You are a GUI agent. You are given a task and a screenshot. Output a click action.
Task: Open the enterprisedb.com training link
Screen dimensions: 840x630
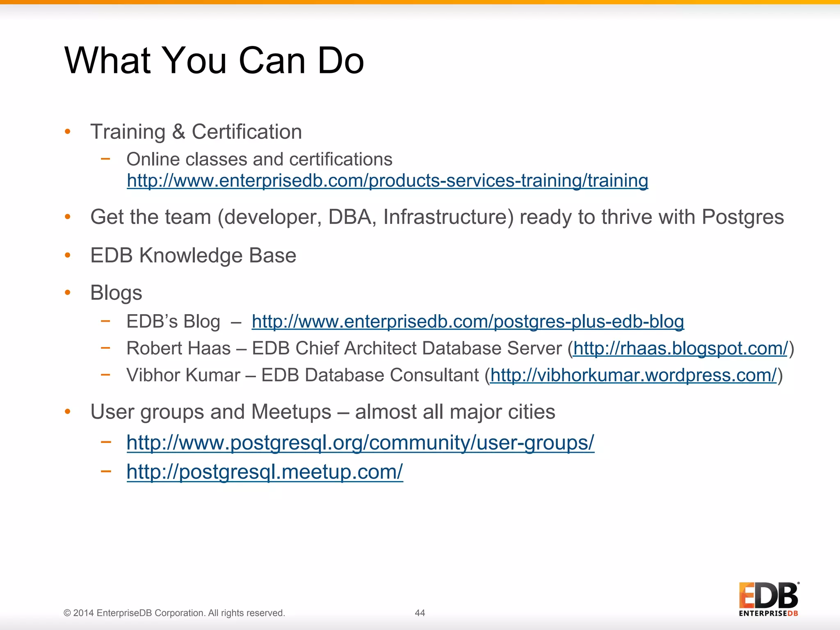tap(387, 180)
